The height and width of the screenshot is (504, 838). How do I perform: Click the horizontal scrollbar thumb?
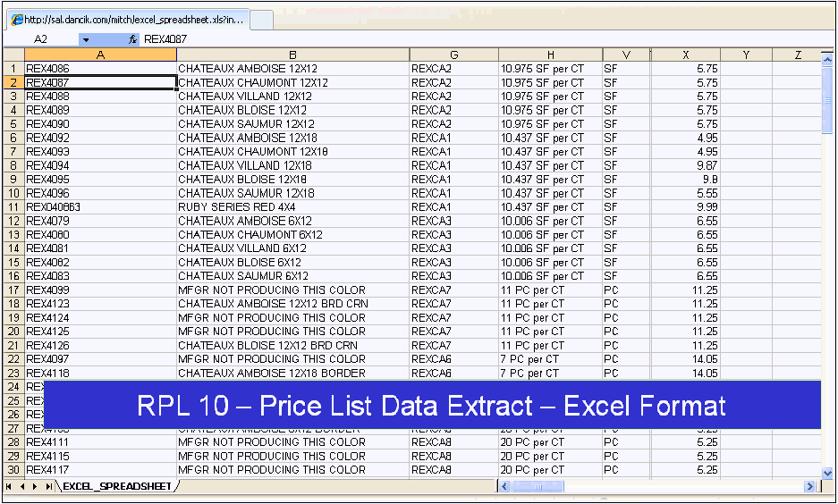[x=536, y=486]
